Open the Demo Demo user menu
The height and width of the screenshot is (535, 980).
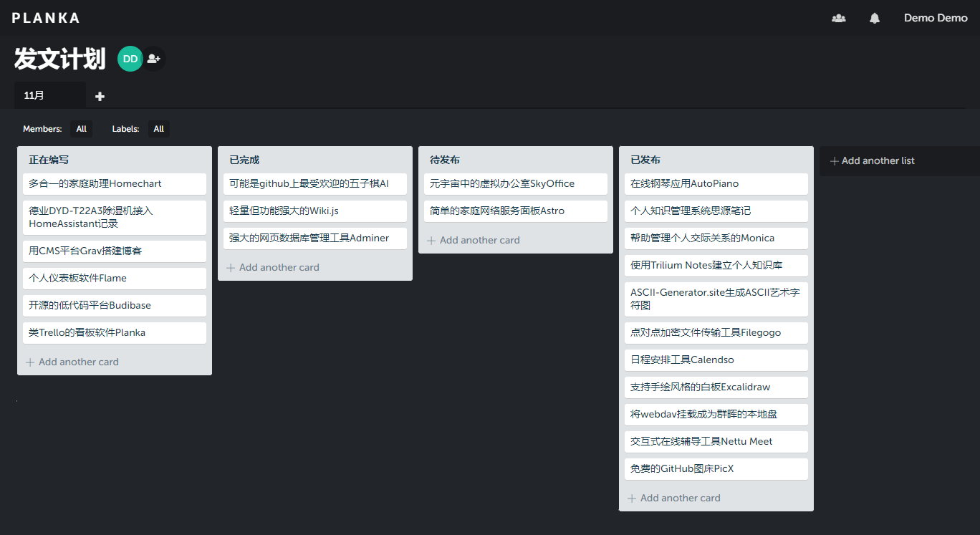[936, 17]
